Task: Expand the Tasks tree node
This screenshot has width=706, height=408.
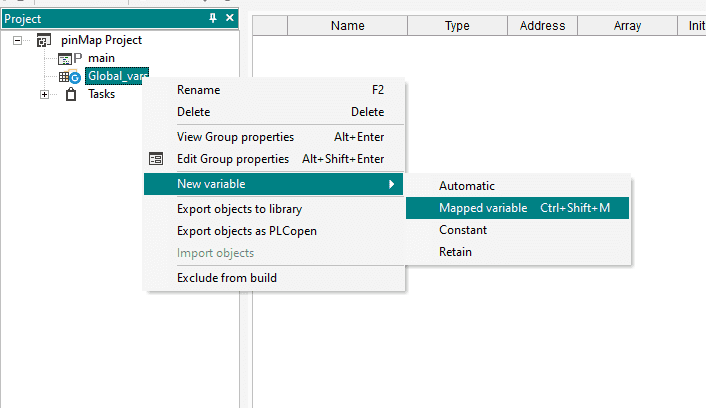Action: [44, 95]
